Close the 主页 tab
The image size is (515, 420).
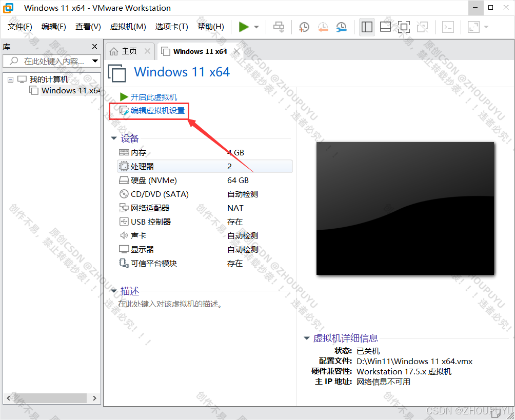click(147, 51)
